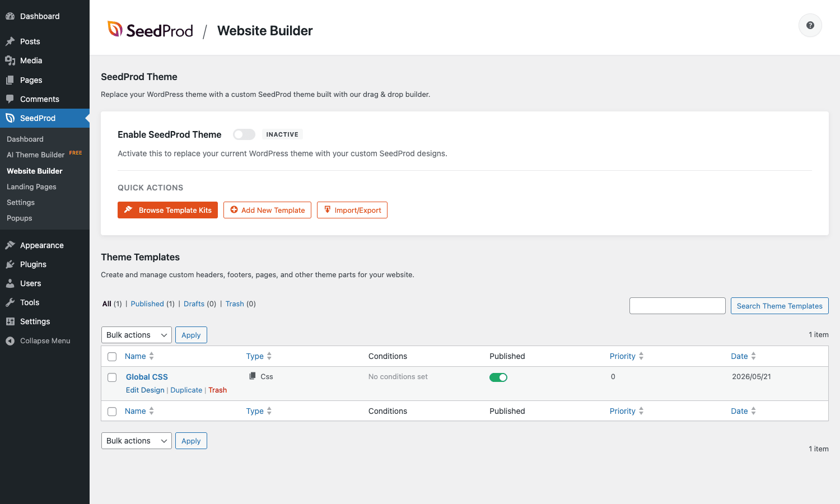Viewport: 840px width, 504px height.
Task: Sort by Date in the table footer
Action: [743, 411]
